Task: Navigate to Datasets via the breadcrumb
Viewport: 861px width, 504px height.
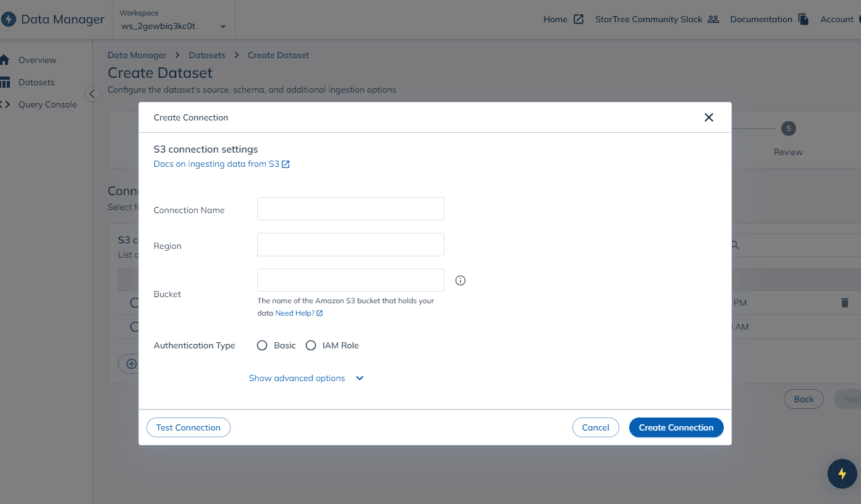Action: tap(206, 55)
